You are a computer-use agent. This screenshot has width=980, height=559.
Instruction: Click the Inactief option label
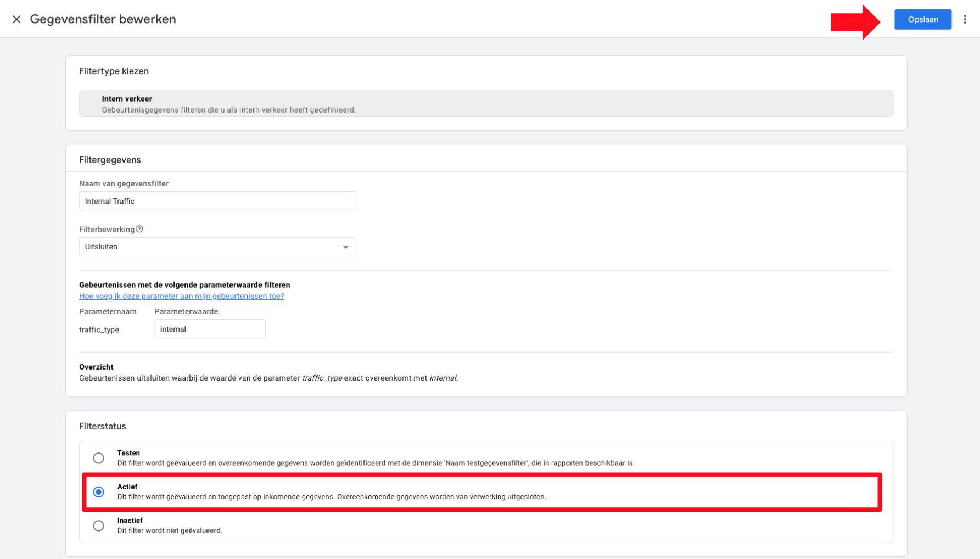pyautogui.click(x=130, y=521)
